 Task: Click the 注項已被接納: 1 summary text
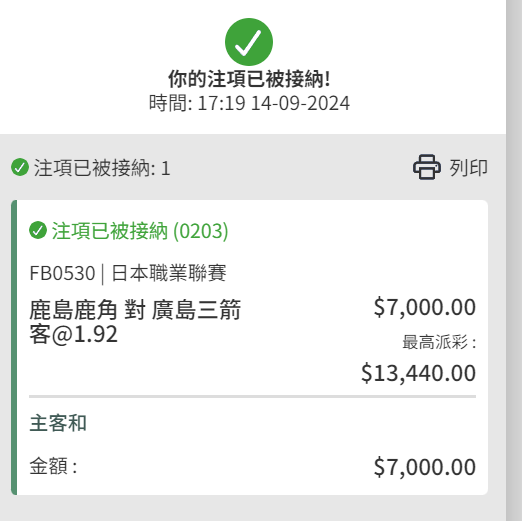click(x=102, y=168)
